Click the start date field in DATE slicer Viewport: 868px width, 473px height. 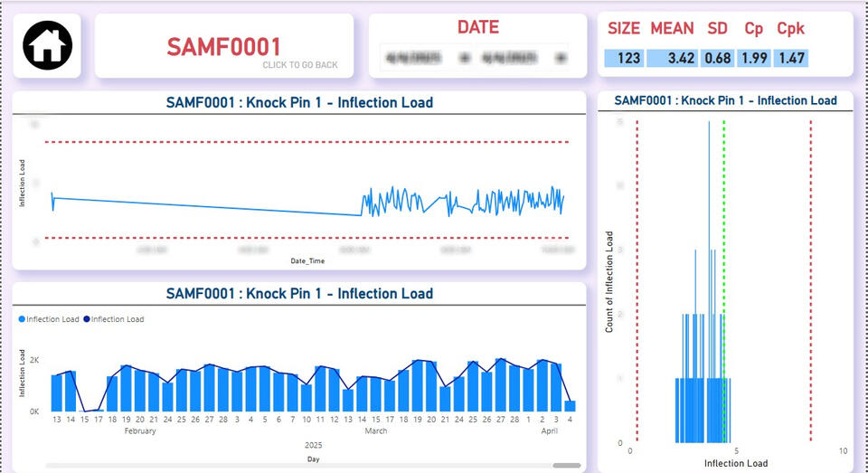412,58
